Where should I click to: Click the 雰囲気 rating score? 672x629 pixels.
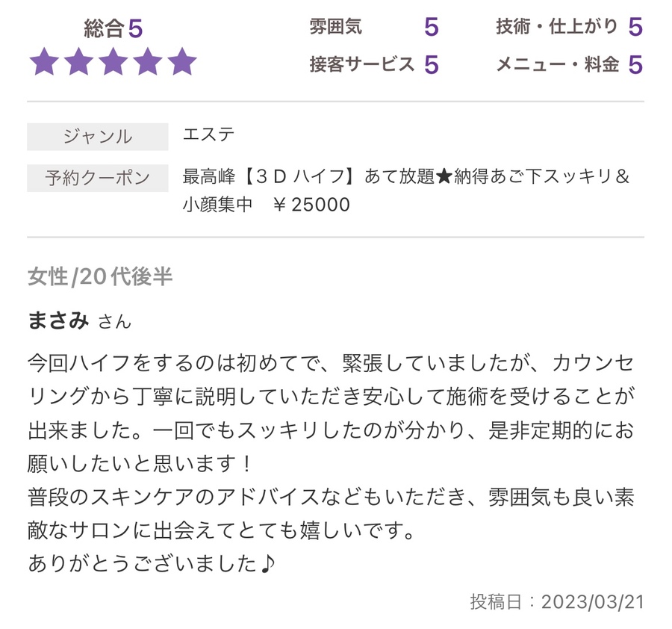click(x=431, y=27)
